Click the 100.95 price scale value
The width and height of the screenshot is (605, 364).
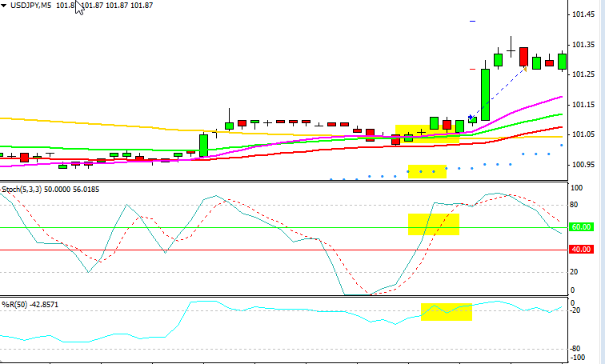583,165
